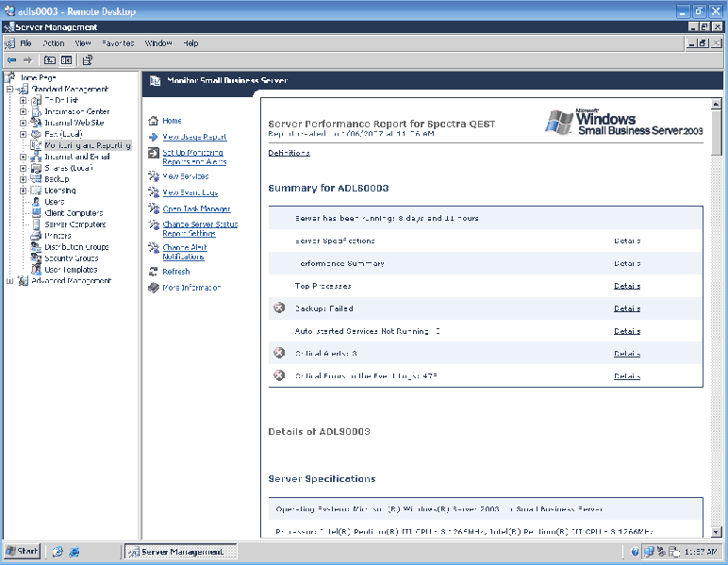Expand the Advanced Management node
Image resolution: width=728 pixels, height=565 pixels.
tap(9, 281)
